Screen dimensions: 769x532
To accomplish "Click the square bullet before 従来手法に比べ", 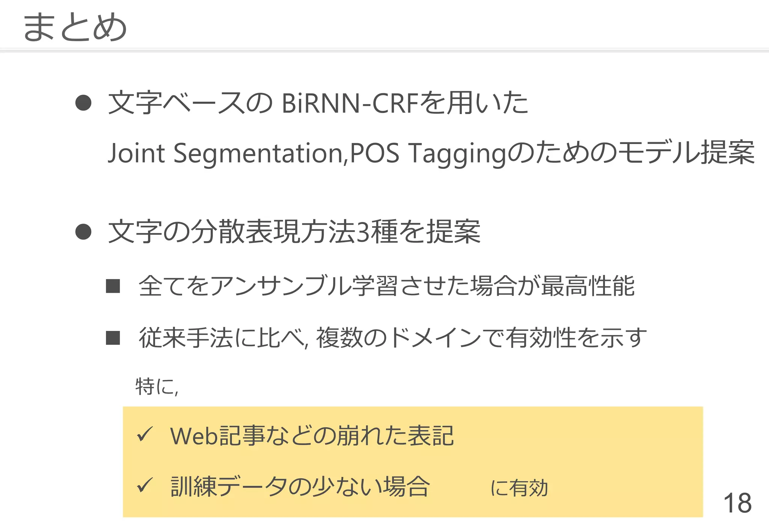I will pyautogui.click(x=113, y=338).
